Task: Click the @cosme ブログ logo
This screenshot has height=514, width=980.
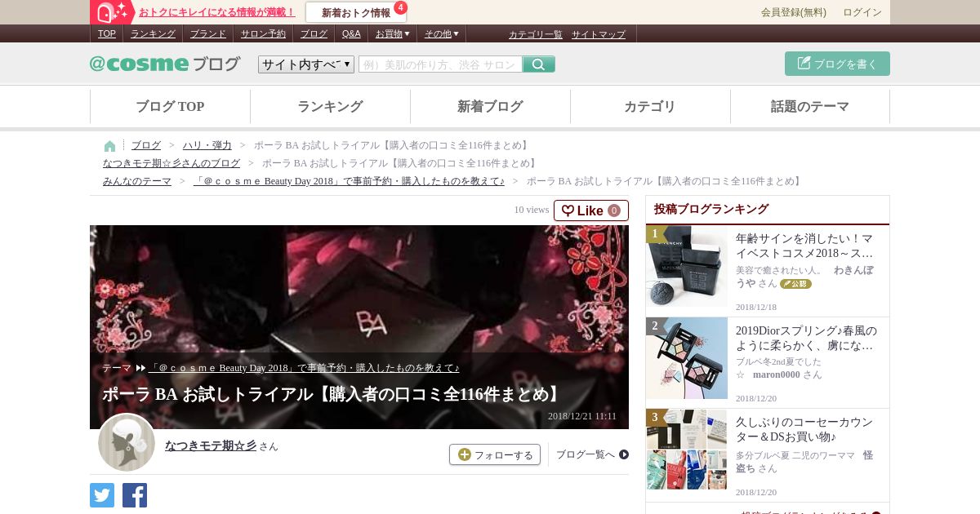Action: pyautogui.click(x=165, y=64)
